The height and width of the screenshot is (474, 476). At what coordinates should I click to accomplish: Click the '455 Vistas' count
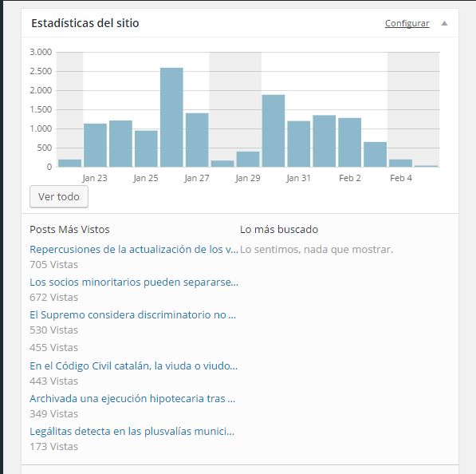(x=53, y=348)
